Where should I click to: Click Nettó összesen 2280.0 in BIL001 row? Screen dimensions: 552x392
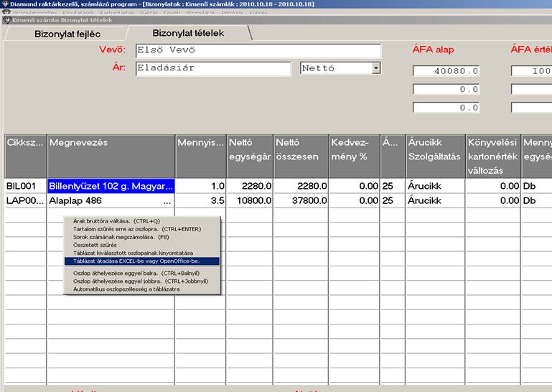301,186
